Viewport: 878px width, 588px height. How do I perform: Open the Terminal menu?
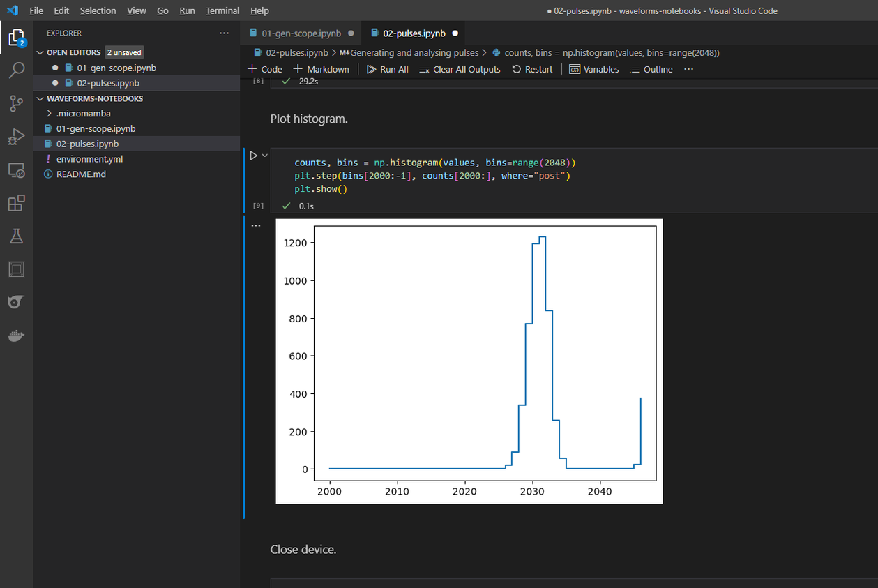pyautogui.click(x=222, y=10)
